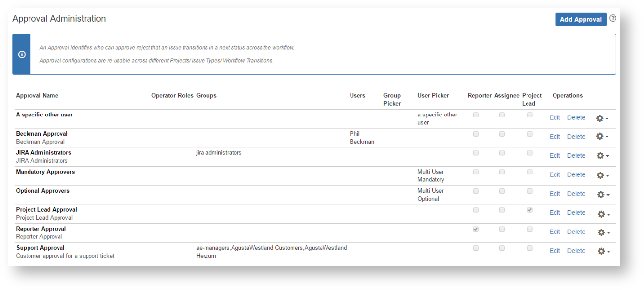Screen dimensions: 644x290
Task: Open operations dropdown for Support Approval
Action: click(x=602, y=251)
